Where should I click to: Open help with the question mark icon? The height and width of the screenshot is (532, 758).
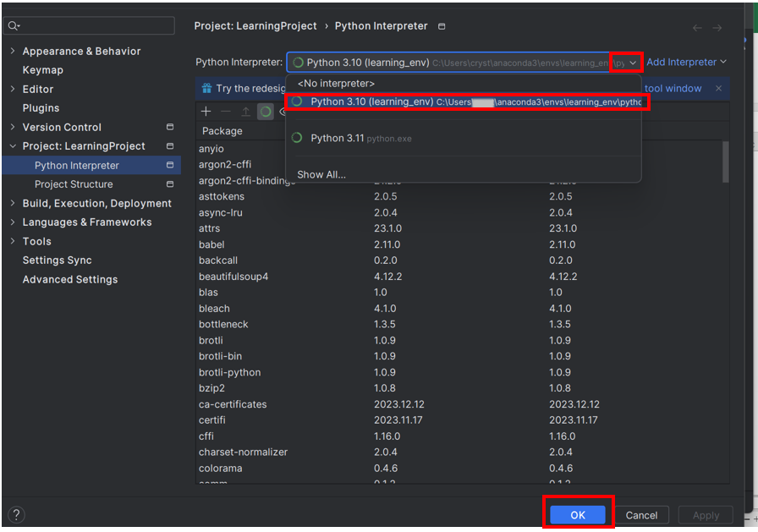coord(16,514)
